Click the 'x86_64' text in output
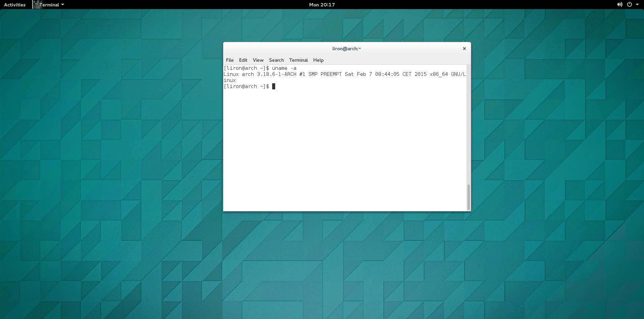This screenshot has height=319, width=644. (439, 74)
